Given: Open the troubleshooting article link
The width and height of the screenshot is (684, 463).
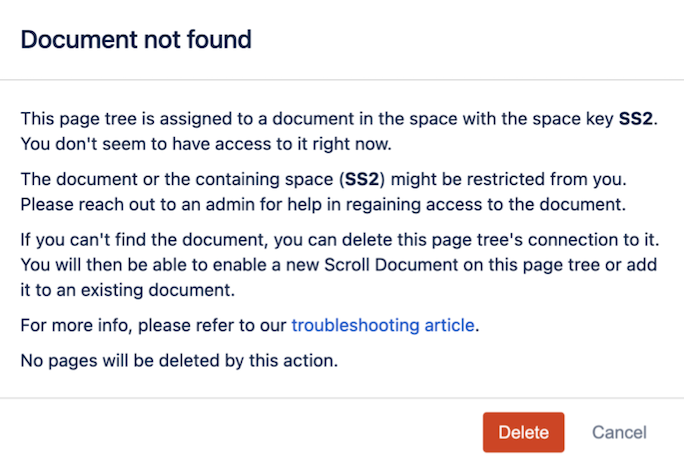Looking at the screenshot, I should click(x=383, y=325).
